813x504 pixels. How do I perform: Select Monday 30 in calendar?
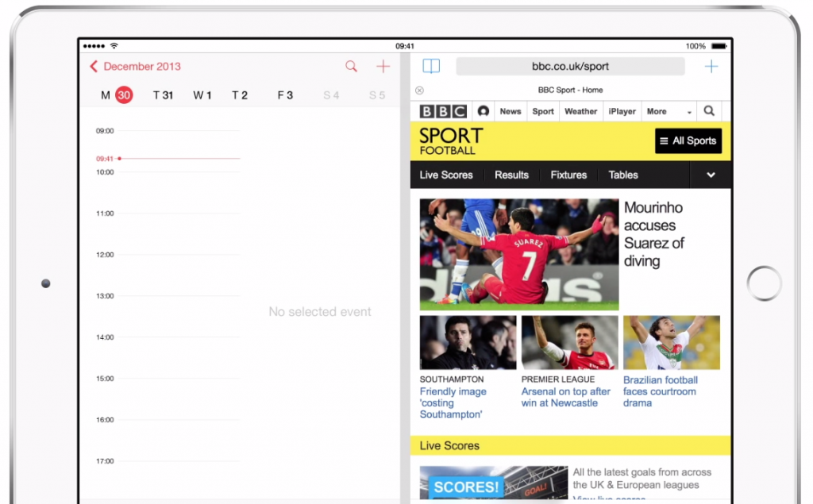tap(117, 95)
